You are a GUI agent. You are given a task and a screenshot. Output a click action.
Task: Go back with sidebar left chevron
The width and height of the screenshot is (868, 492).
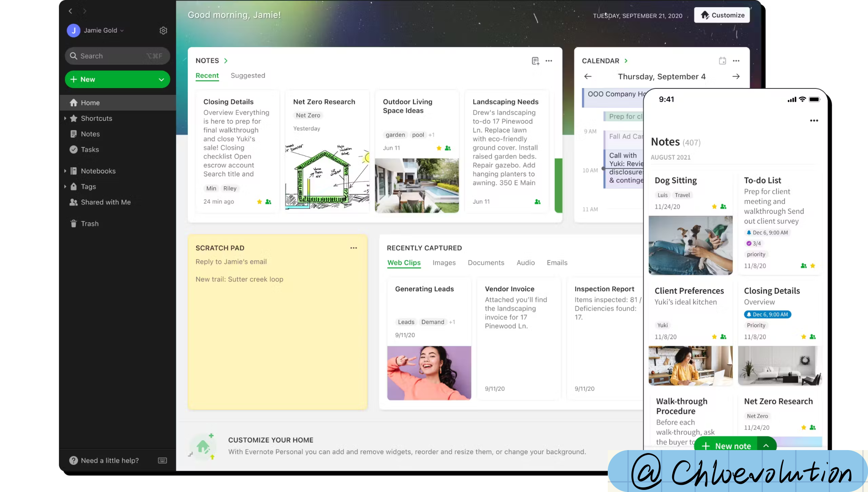70,11
